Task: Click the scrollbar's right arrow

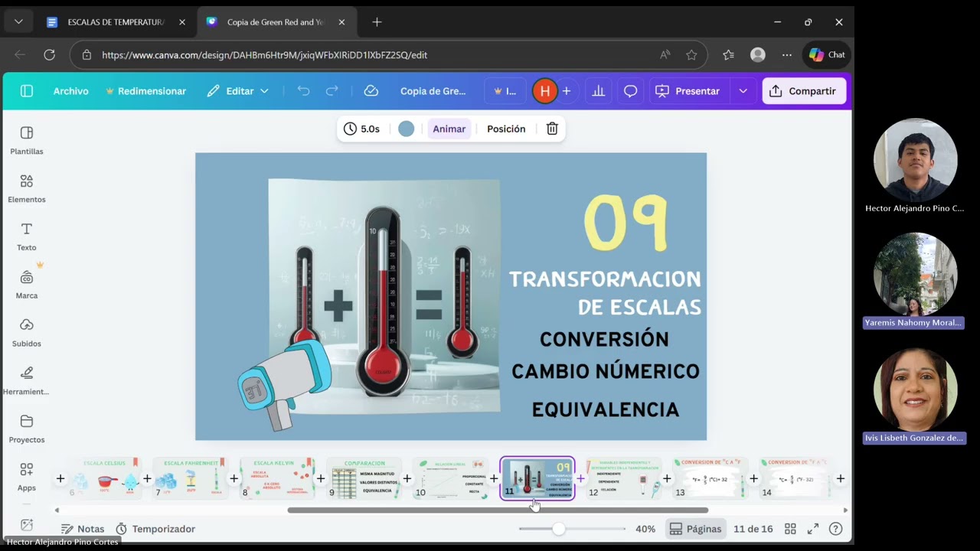Action: pos(845,510)
